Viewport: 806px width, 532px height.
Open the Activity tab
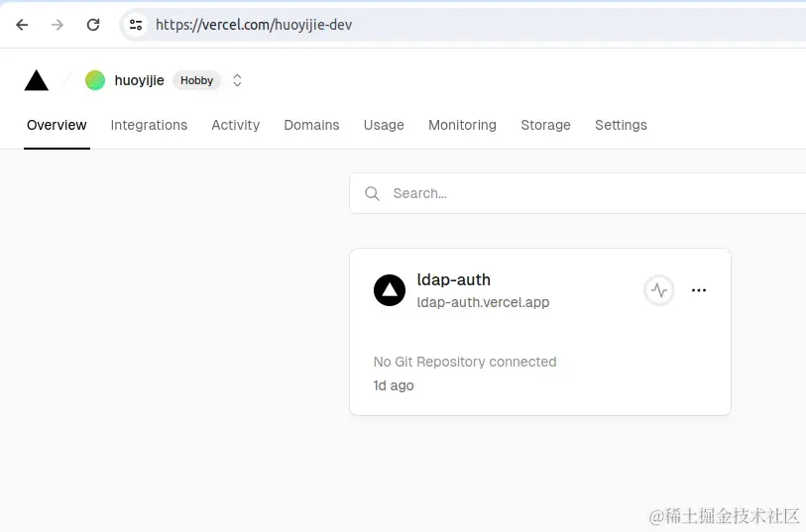click(235, 125)
